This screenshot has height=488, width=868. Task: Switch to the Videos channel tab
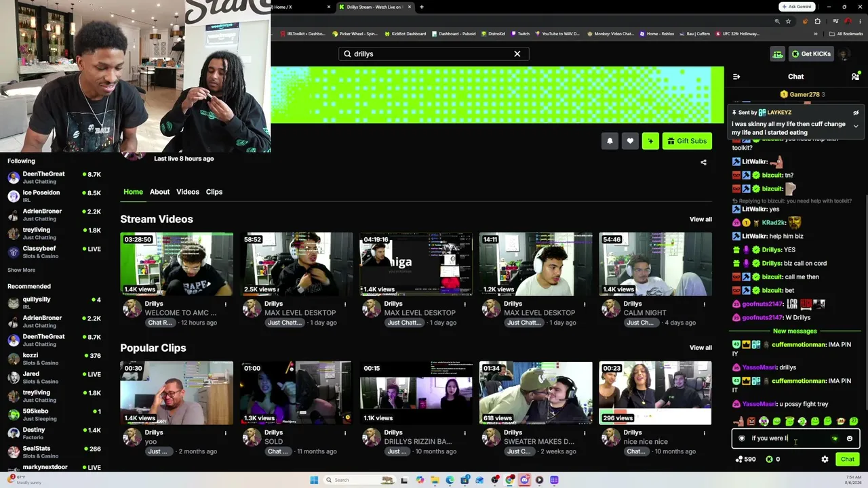point(188,192)
